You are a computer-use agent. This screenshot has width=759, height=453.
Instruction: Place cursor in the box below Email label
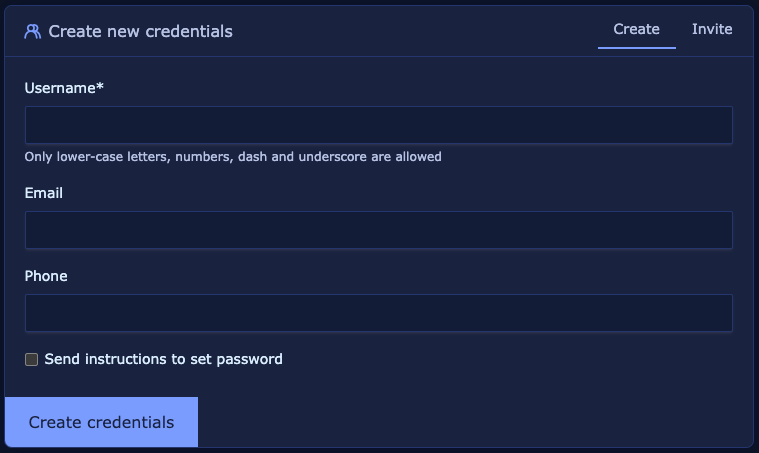click(379, 230)
